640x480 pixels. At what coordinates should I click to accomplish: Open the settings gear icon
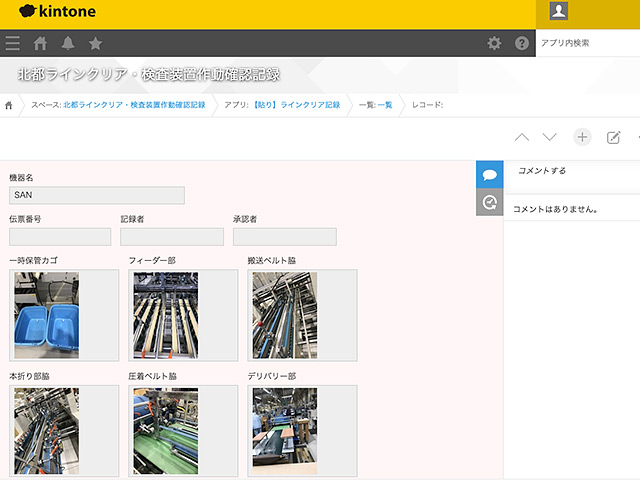(x=494, y=43)
